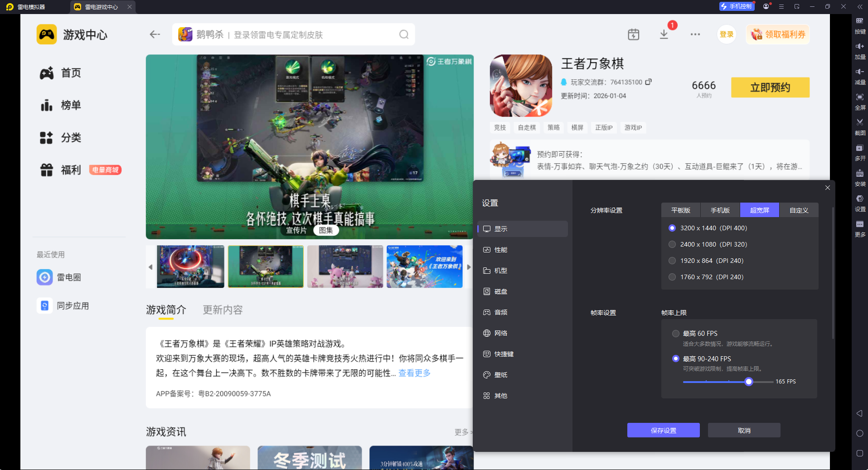Switch to 雷电游戏中心 window tab
Image resolution: width=868 pixels, height=470 pixels.
tap(103, 7)
